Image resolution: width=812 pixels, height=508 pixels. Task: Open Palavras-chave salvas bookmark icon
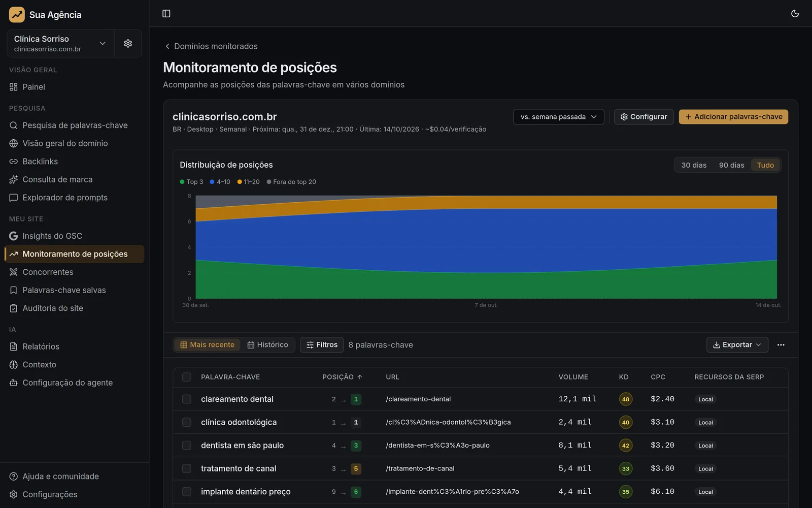(x=14, y=290)
